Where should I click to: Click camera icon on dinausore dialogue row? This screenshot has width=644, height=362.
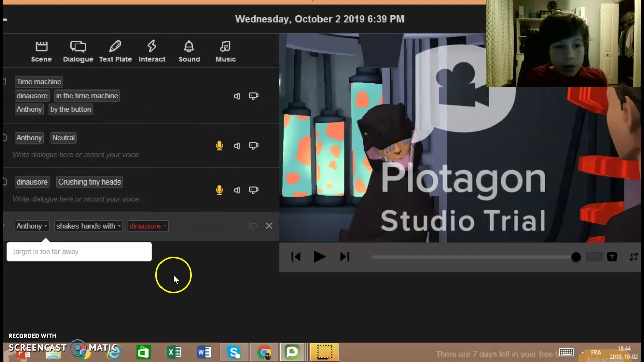point(253,190)
